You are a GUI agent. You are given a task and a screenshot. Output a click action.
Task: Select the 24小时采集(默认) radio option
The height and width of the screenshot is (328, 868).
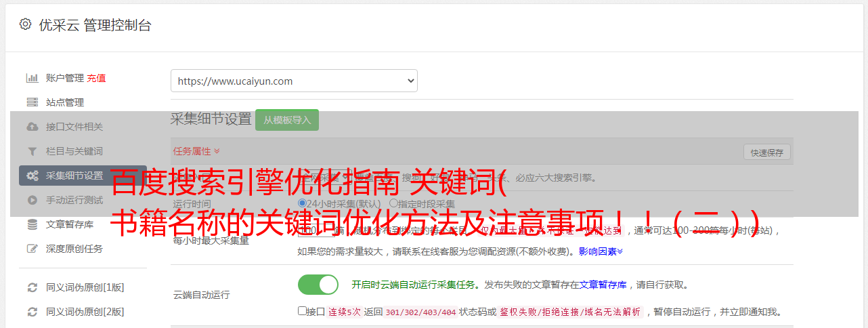click(x=302, y=203)
